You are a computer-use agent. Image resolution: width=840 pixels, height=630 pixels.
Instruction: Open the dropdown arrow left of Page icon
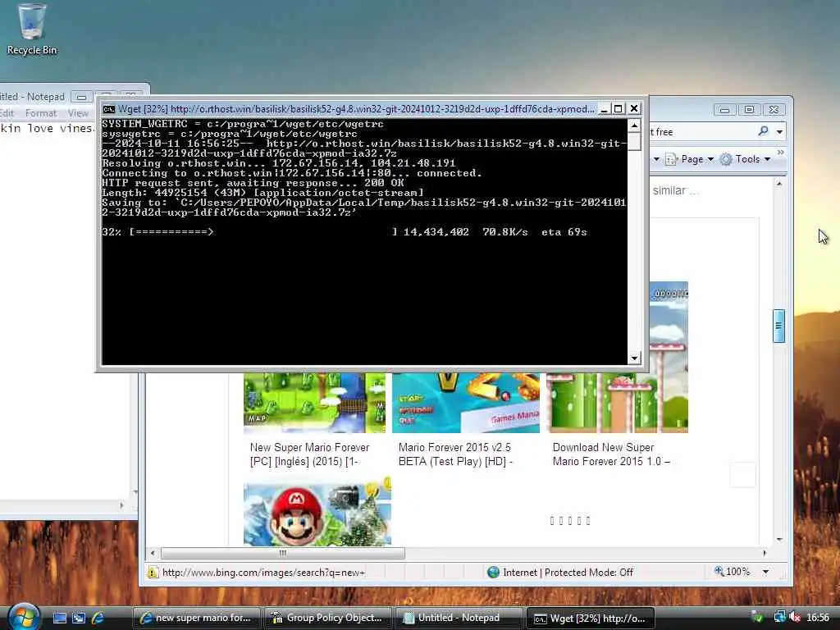tap(656, 159)
